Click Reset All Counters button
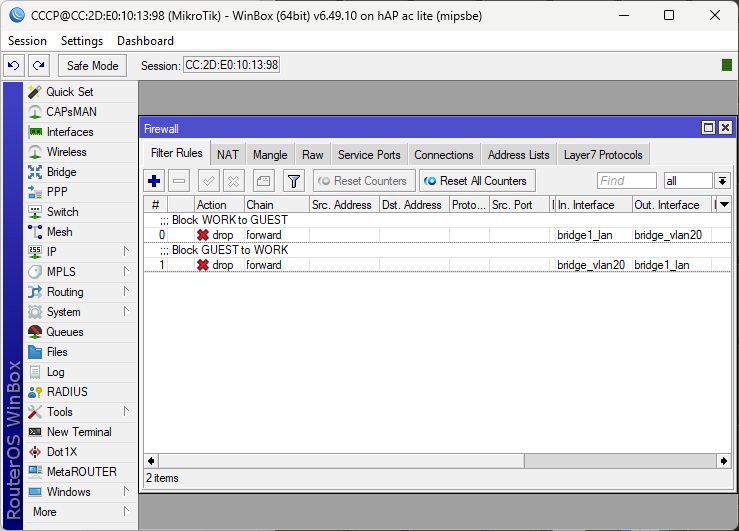Image resolution: width=739 pixels, height=531 pixels. (477, 181)
